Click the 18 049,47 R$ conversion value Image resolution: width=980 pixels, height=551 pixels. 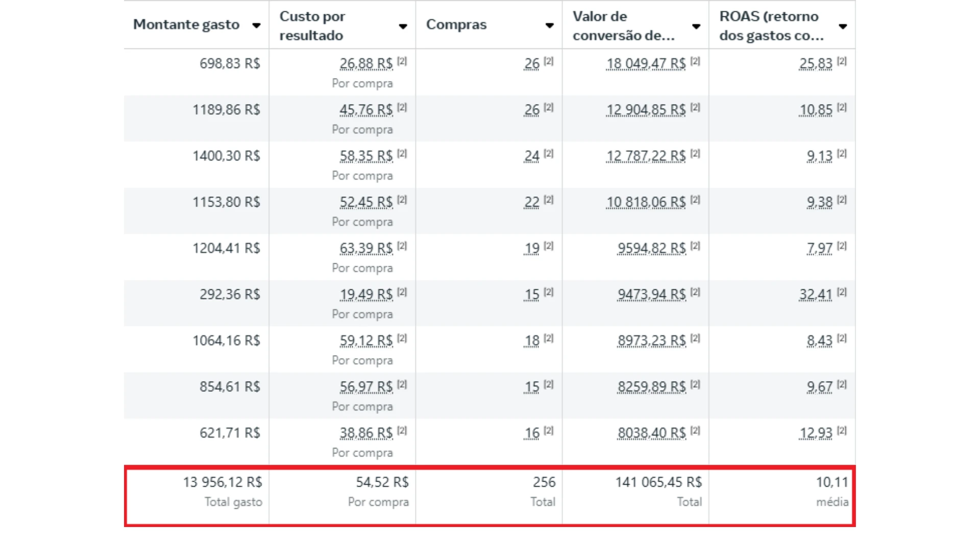tap(646, 64)
